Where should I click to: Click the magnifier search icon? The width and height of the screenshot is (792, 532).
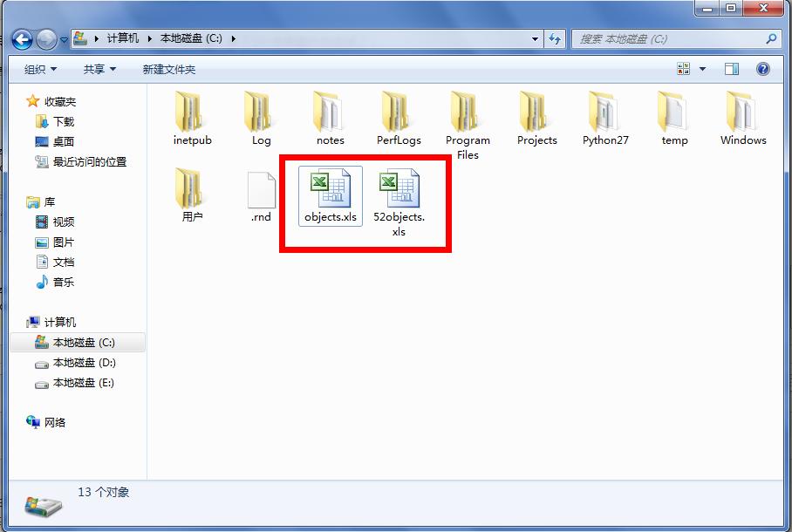(771, 39)
